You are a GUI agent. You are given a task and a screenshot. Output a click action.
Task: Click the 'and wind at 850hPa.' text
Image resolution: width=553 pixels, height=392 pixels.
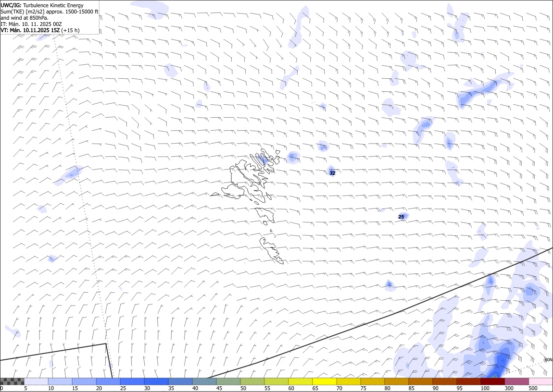point(25,18)
